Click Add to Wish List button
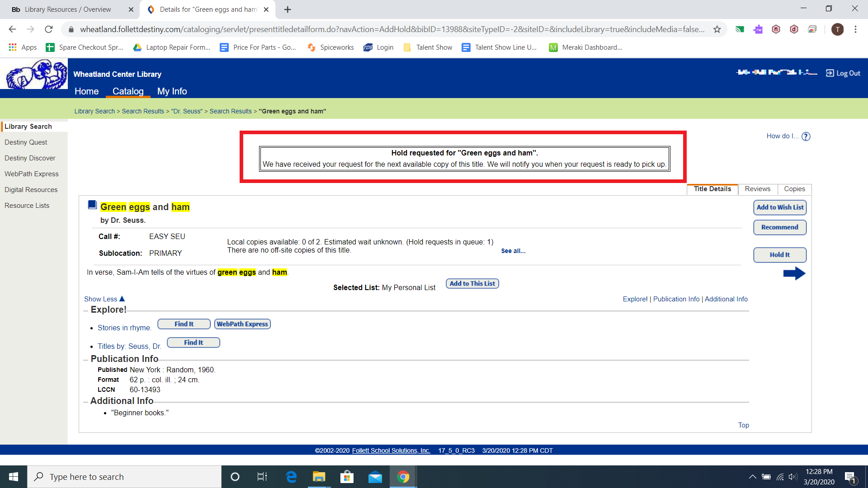The height and width of the screenshot is (488, 868). [780, 207]
